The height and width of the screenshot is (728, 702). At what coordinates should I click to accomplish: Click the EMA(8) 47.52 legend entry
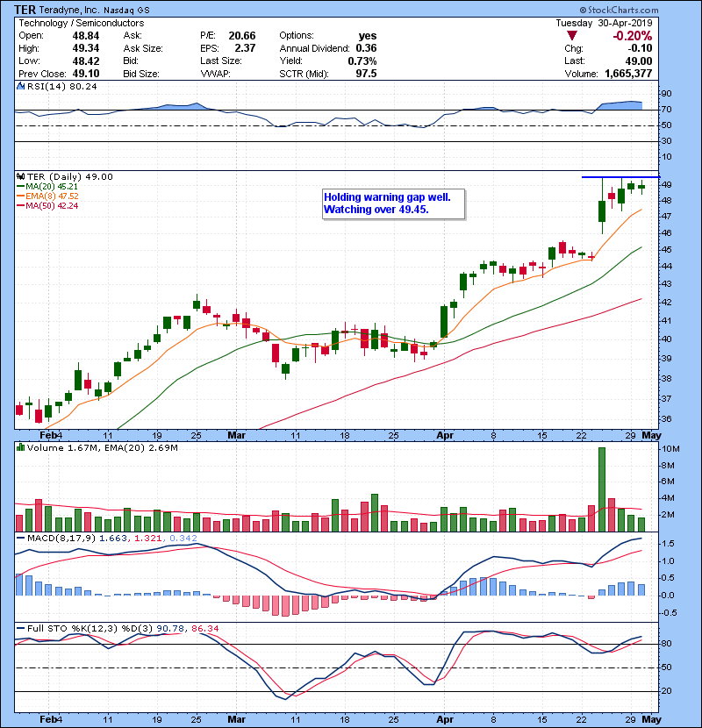pyautogui.click(x=48, y=196)
